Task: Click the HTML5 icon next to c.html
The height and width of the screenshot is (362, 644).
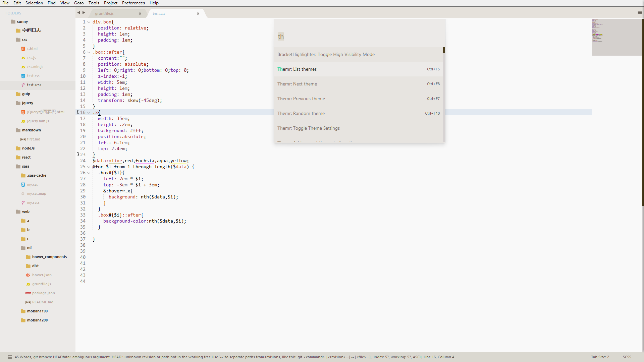Action: pyautogui.click(x=23, y=49)
